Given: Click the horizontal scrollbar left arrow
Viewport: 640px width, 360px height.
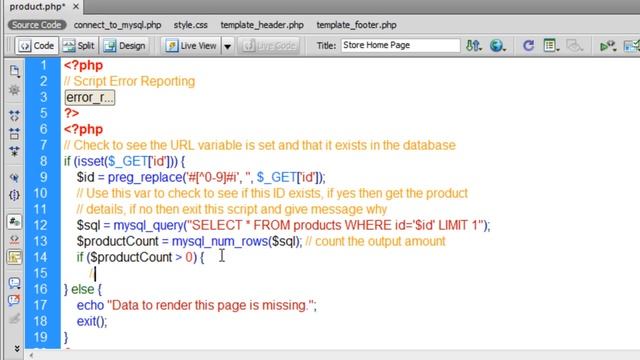Looking at the screenshot, I should (31, 356).
